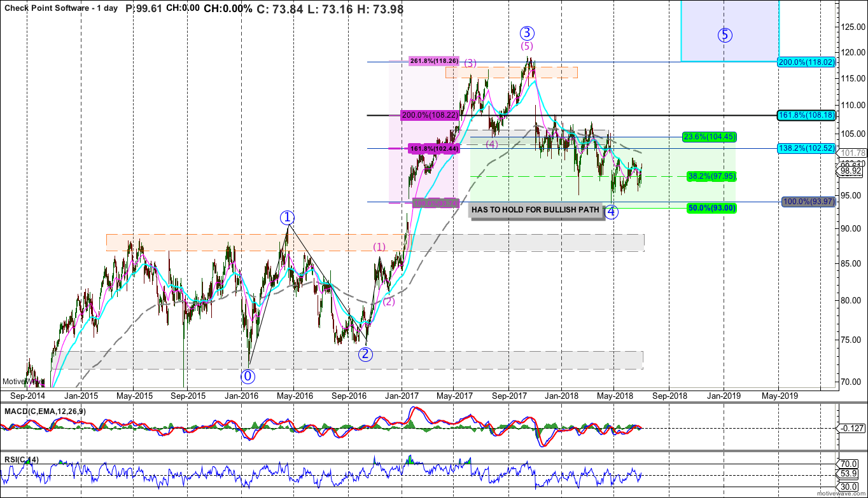Select the 100.0%(93.97) extension label
The image size is (868, 498).
[807, 202]
